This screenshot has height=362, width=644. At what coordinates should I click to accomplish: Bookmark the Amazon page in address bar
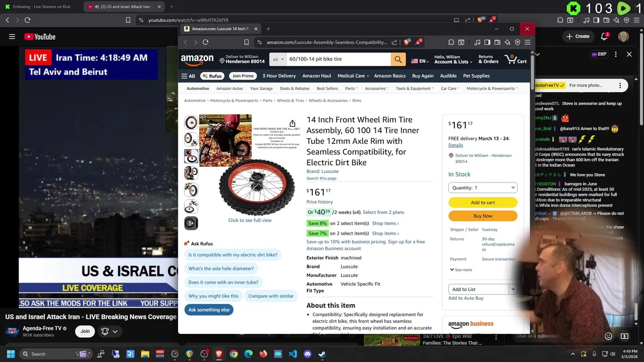pos(247,42)
